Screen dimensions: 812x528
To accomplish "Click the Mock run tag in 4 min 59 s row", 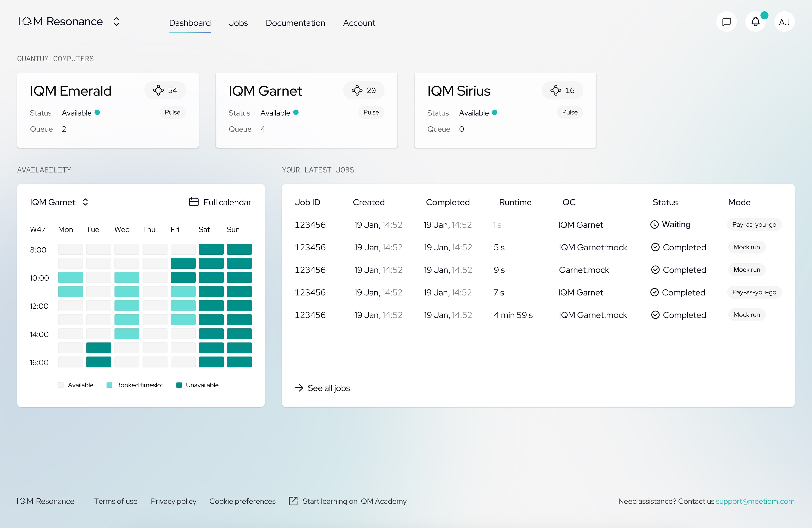I will click(x=746, y=314).
